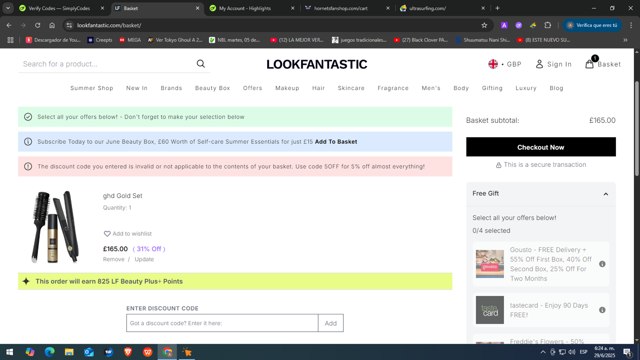
Task: Go back to previous page
Action: pyautogui.click(x=9, y=25)
